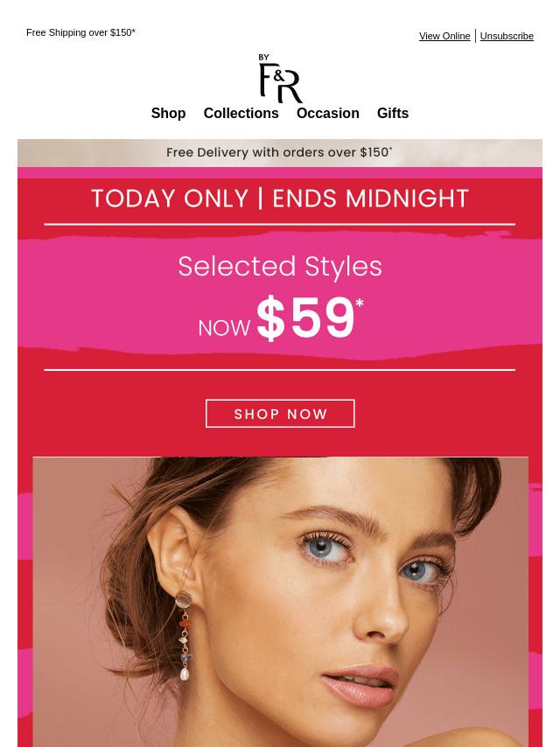Click the asterisk after the $59 price

(x=360, y=304)
